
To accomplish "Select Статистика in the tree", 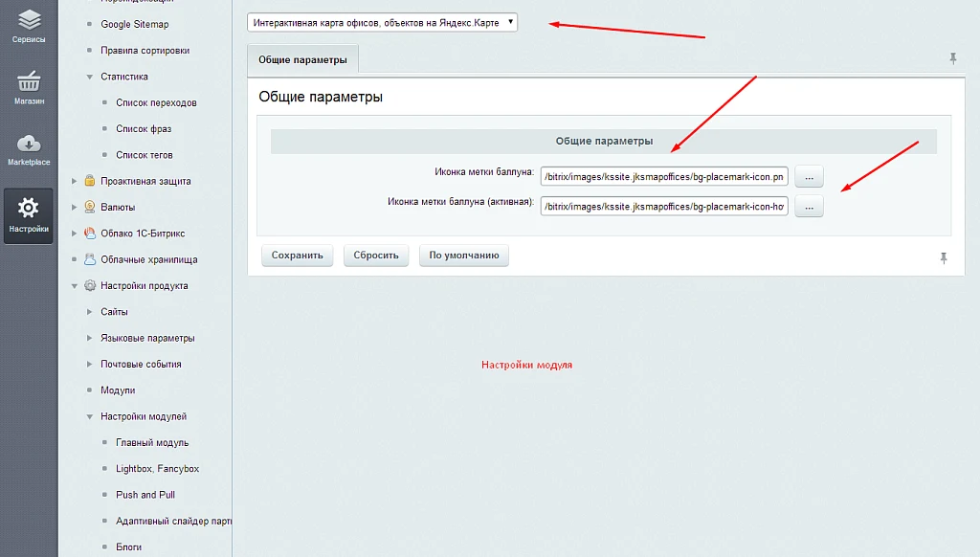I will coord(124,77).
